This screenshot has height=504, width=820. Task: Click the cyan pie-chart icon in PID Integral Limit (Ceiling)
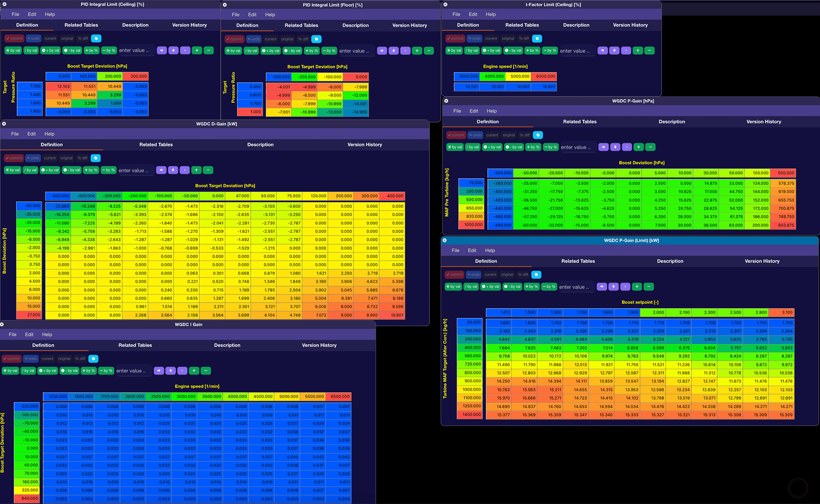coord(96,38)
